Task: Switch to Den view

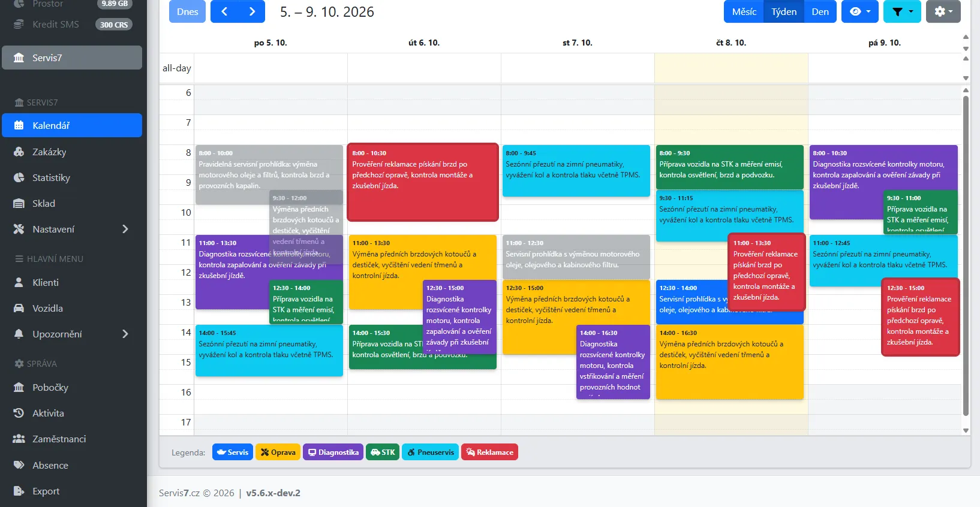Action: (x=820, y=11)
